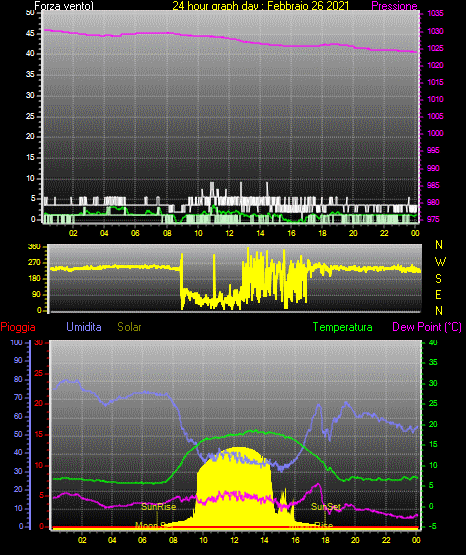
Task: Click the blue '100' humidity axis value
Action: point(16,342)
